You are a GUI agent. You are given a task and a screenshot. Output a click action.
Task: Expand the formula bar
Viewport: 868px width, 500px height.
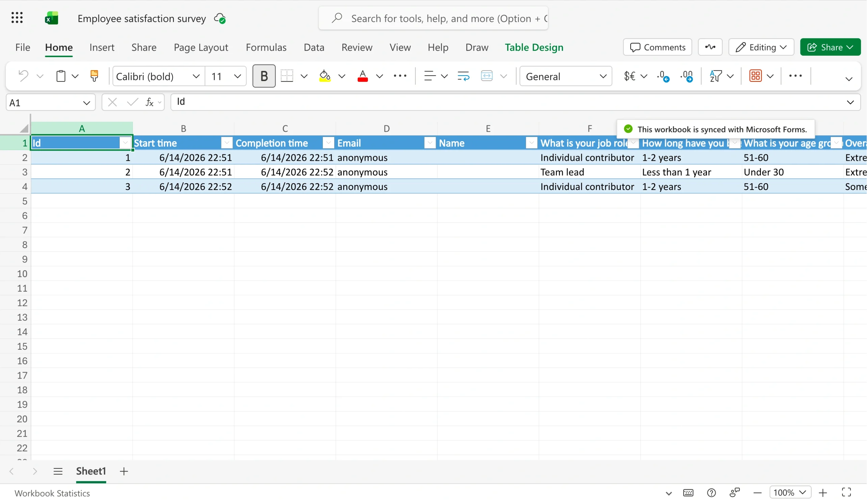pos(850,102)
